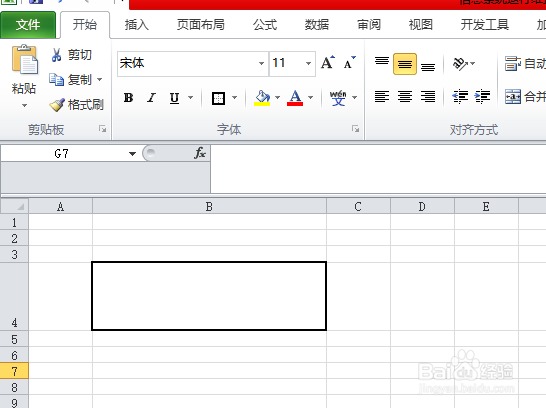
Task: Select row 4 header
Action: pos(14,296)
